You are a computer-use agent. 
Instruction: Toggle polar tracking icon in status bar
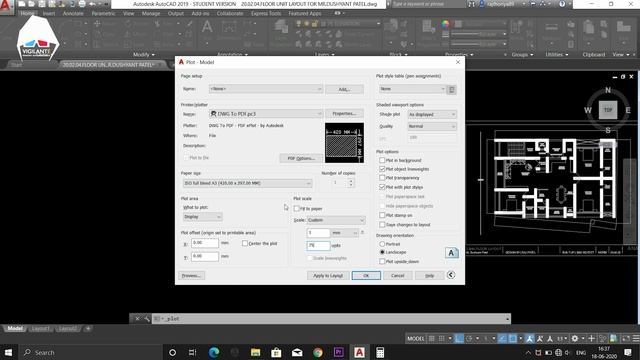pyautogui.click(x=469, y=338)
